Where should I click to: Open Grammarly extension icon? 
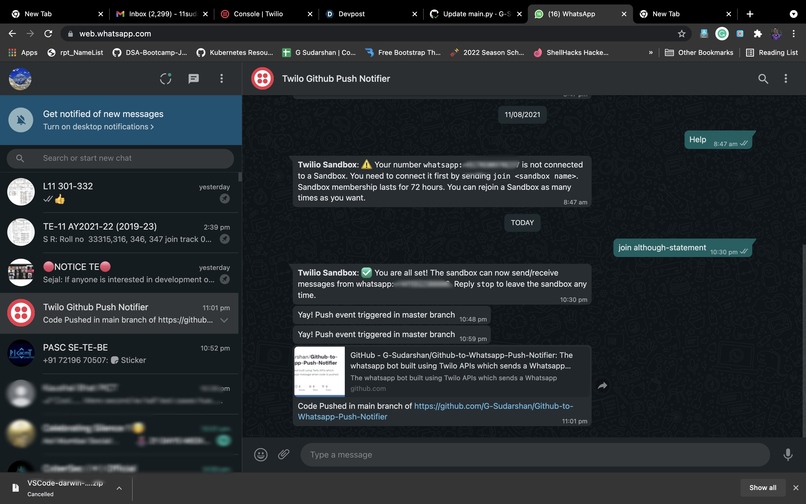(x=722, y=34)
